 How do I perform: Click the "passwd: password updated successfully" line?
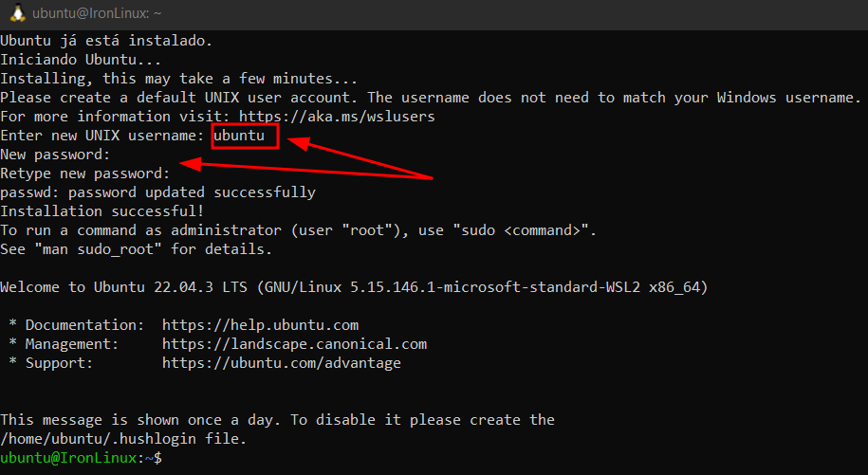pyautogui.click(x=157, y=192)
